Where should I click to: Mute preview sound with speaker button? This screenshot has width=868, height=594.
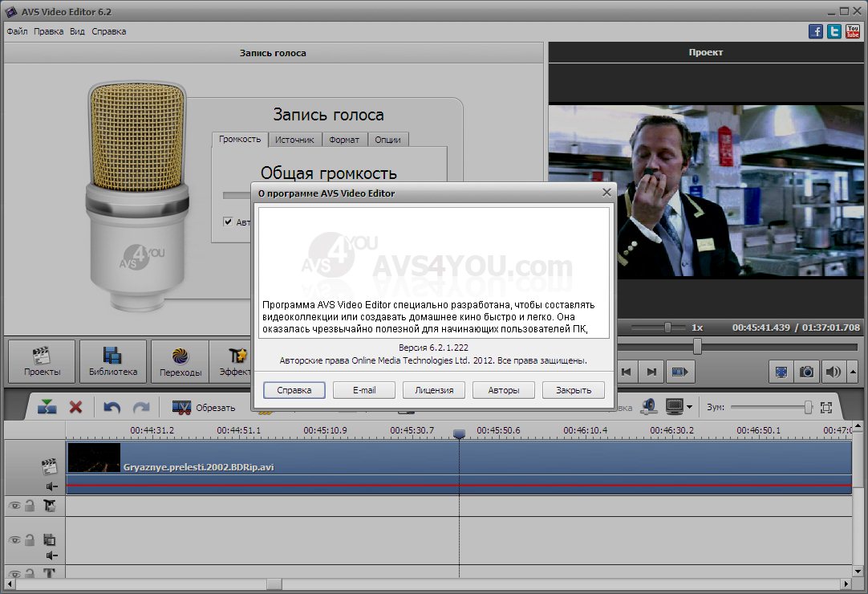pyautogui.click(x=833, y=372)
